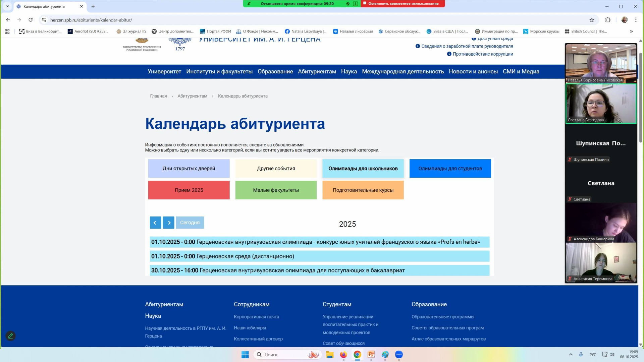644x362 pixels.
Task: Open File Explorer from the taskbar
Action: 329,355
